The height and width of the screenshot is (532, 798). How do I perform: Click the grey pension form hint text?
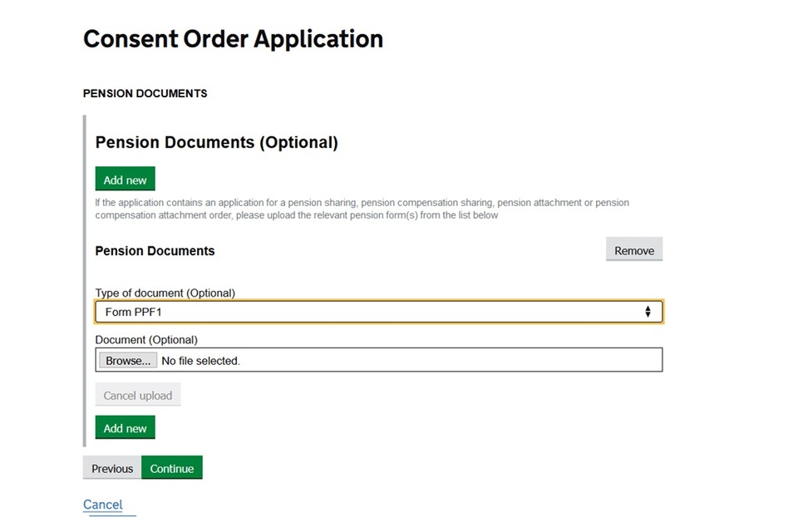pos(362,209)
